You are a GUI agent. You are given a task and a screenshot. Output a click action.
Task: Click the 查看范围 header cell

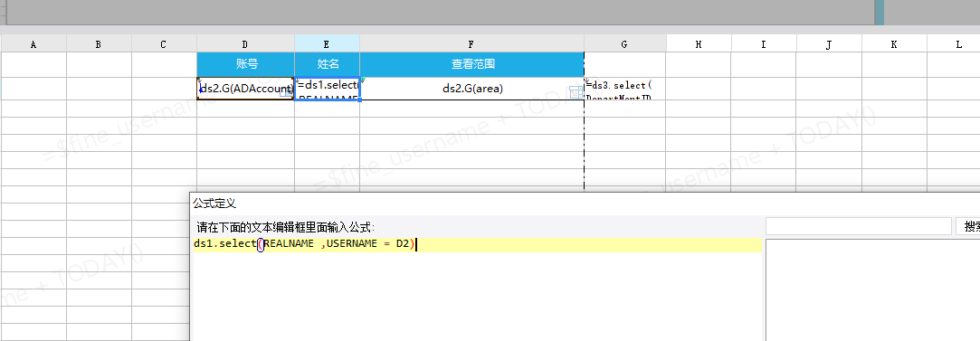pos(471,64)
